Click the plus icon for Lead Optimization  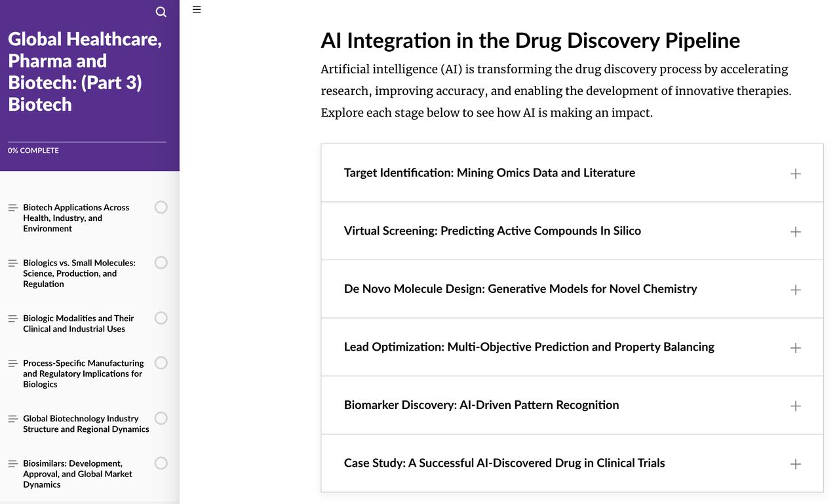[796, 347]
